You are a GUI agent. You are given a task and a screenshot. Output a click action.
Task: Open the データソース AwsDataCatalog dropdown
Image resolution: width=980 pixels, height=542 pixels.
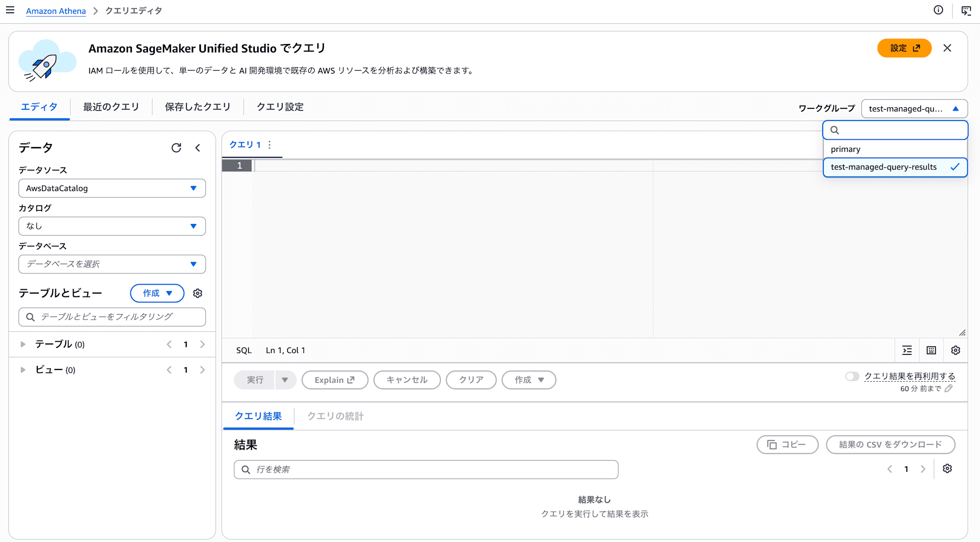(x=112, y=188)
